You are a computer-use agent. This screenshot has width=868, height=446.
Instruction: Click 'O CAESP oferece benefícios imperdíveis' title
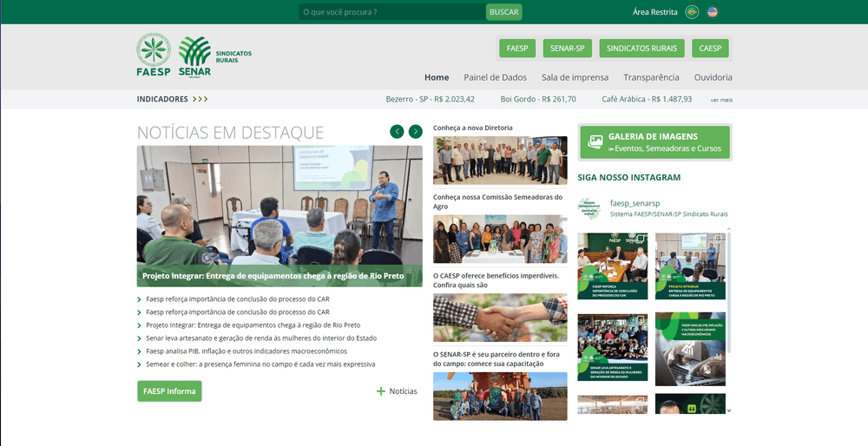point(496,280)
